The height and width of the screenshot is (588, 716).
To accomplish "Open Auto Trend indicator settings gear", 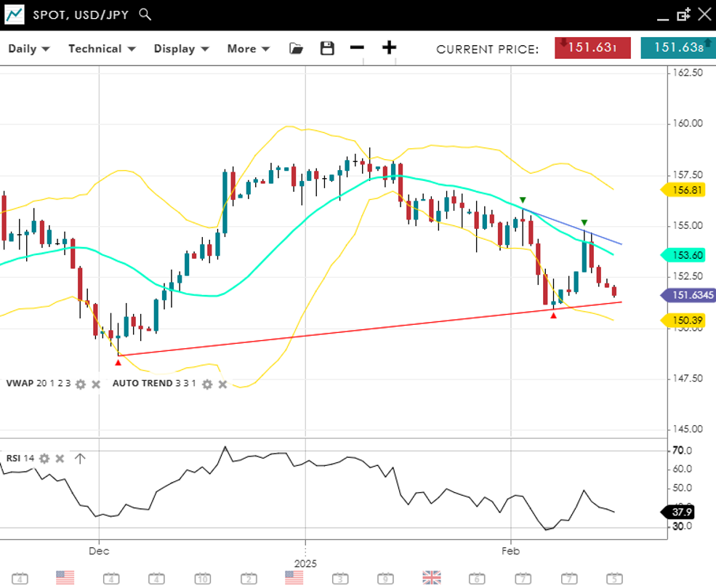I will coord(207,384).
